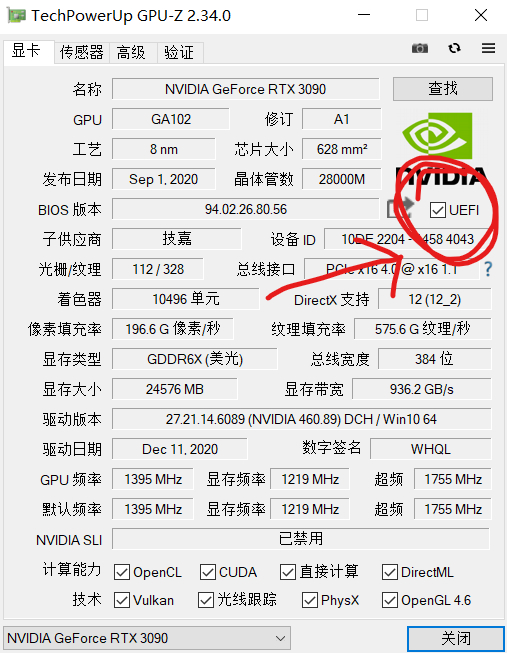Close the window with the X button
The height and width of the screenshot is (653, 507).
(x=481, y=15)
